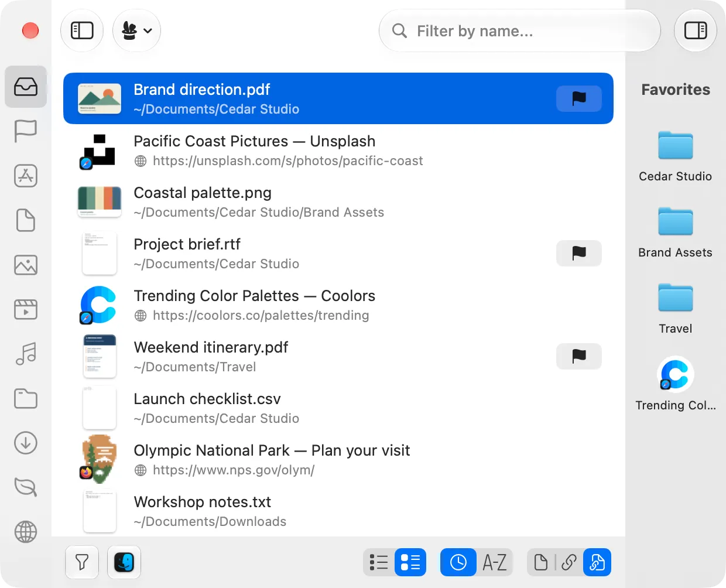The width and height of the screenshot is (726, 588).
Task: Show only files using document filter
Action: [x=541, y=562]
